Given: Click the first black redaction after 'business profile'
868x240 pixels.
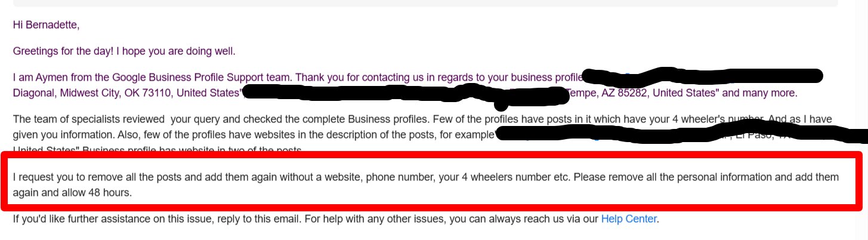Looking at the screenshot, I should (x=702, y=76).
